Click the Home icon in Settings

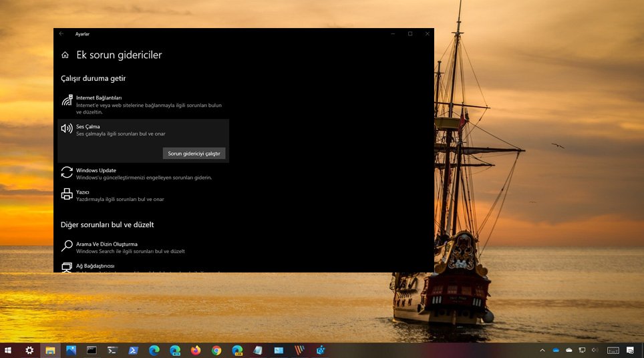point(65,55)
